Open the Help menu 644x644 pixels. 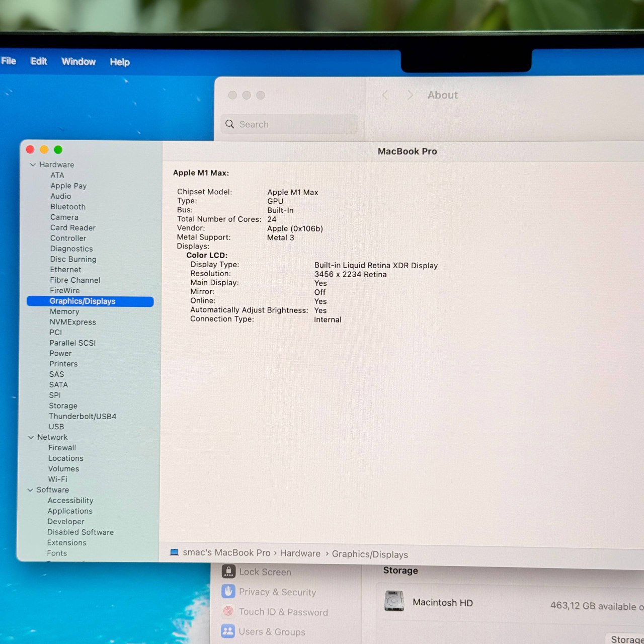(x=120, y=62)
